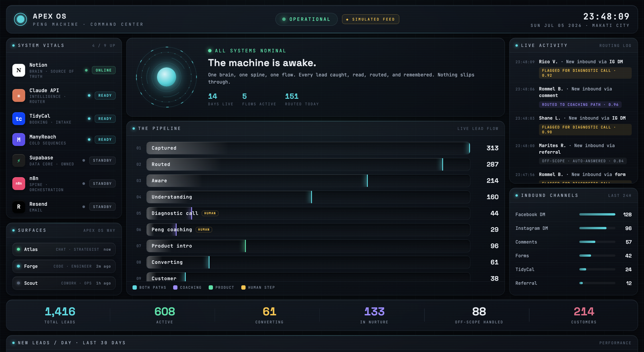Click the 61 Converting stat

269,315
